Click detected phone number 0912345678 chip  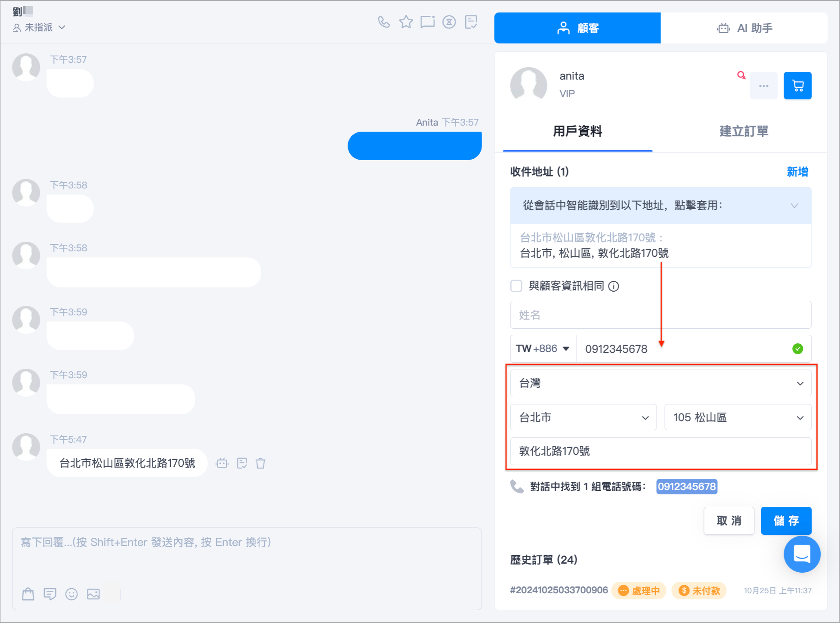tap(686, 486)
